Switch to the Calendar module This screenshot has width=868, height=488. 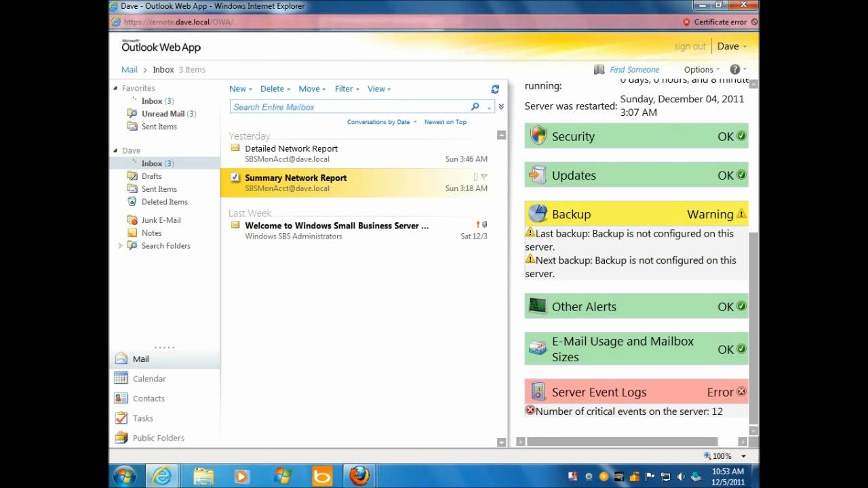[149, 378]
